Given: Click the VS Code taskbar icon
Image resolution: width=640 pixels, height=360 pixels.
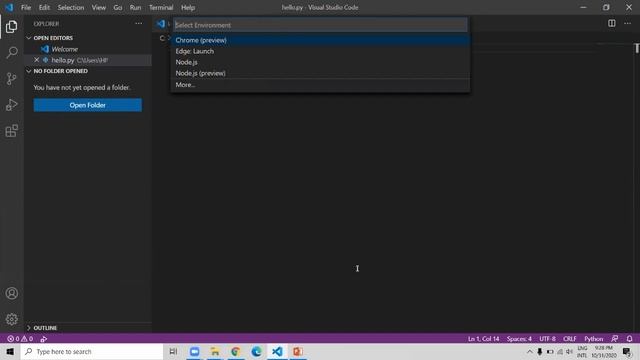Looking at the screenshot, I should click(x=277, y=351).
